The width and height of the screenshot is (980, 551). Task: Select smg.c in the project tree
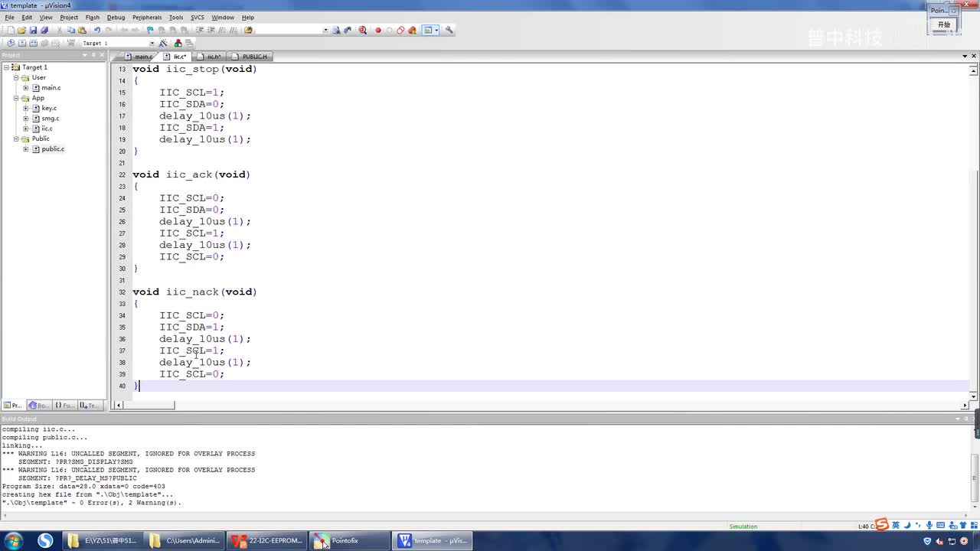click(51, 119)
